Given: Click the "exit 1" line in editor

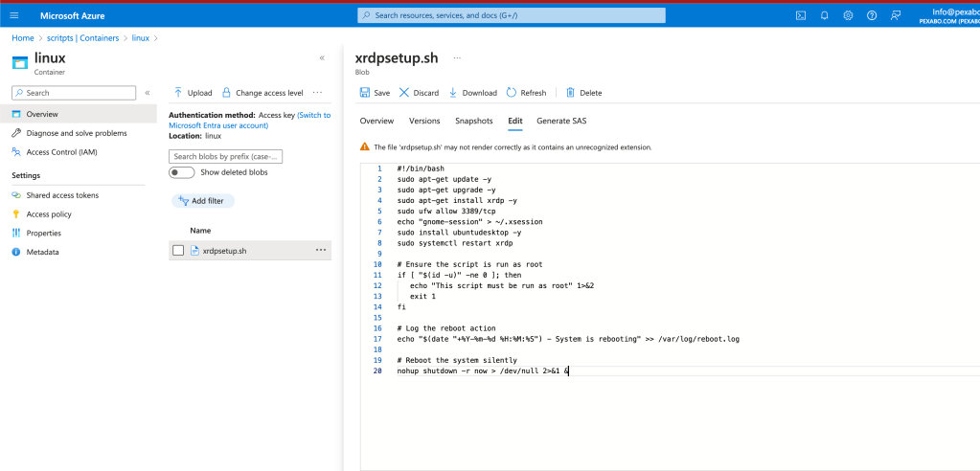Looking at the screenshot, I should point(422,296).
